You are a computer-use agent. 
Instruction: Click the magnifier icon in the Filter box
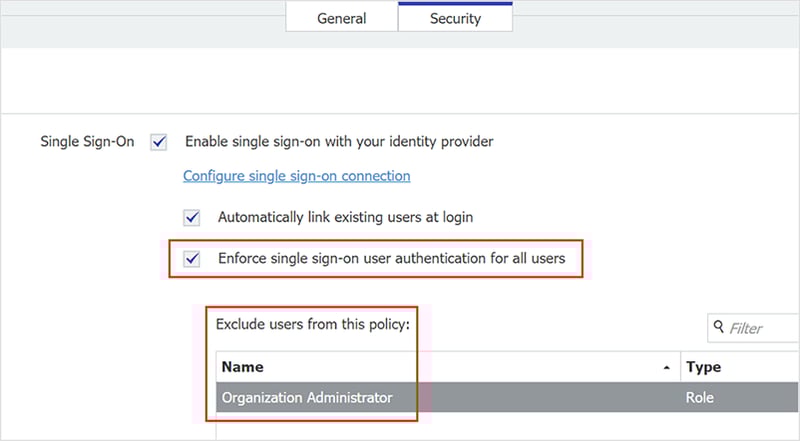(719, 327)
